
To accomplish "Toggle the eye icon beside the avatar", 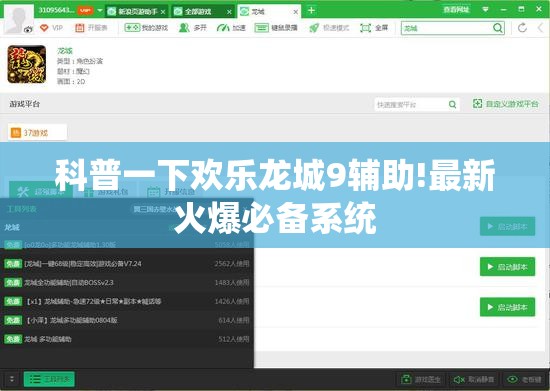I will click(x=28, y=30).
